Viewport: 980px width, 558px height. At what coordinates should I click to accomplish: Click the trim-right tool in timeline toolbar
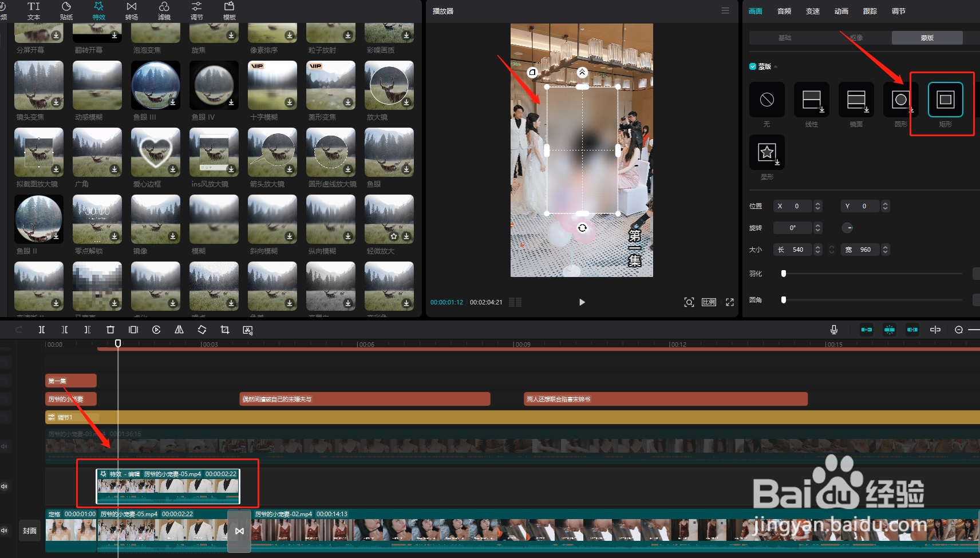tap(88, 330)
